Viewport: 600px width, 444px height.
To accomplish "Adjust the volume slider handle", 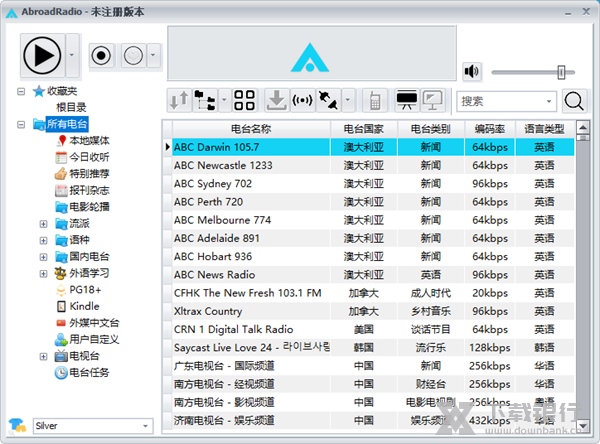I will [x=561, y=72].
